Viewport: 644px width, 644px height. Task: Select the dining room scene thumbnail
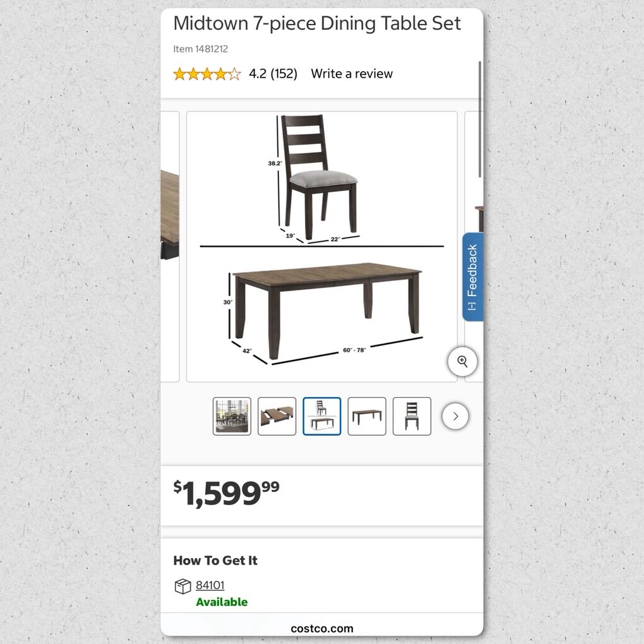click(x=232, y=416)
